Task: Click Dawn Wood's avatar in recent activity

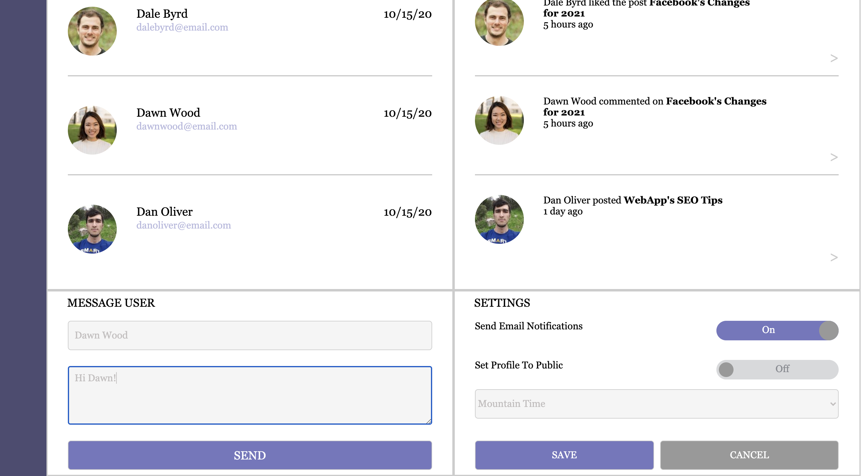Action: [x=499, y=120]
